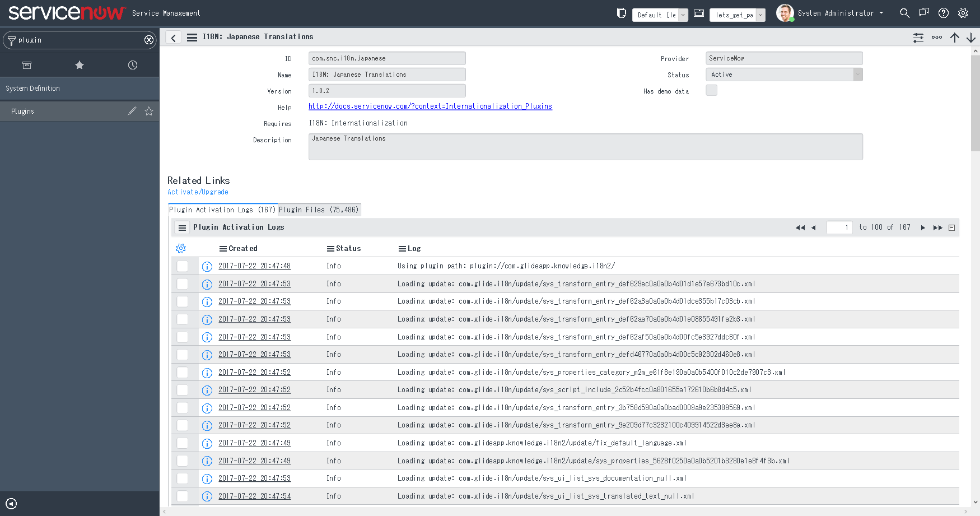Open the Status field Active dropdown
The image size is (980, 516).
(858, 74)
